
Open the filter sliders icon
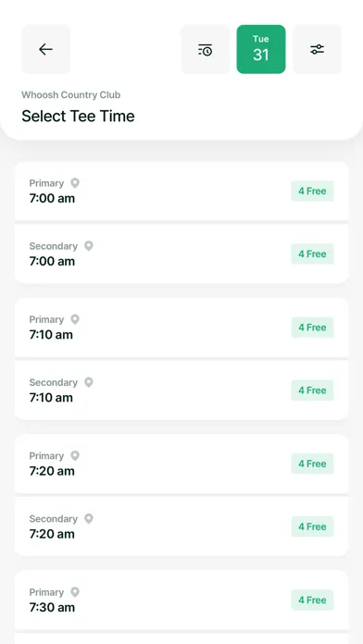(317, 49)
